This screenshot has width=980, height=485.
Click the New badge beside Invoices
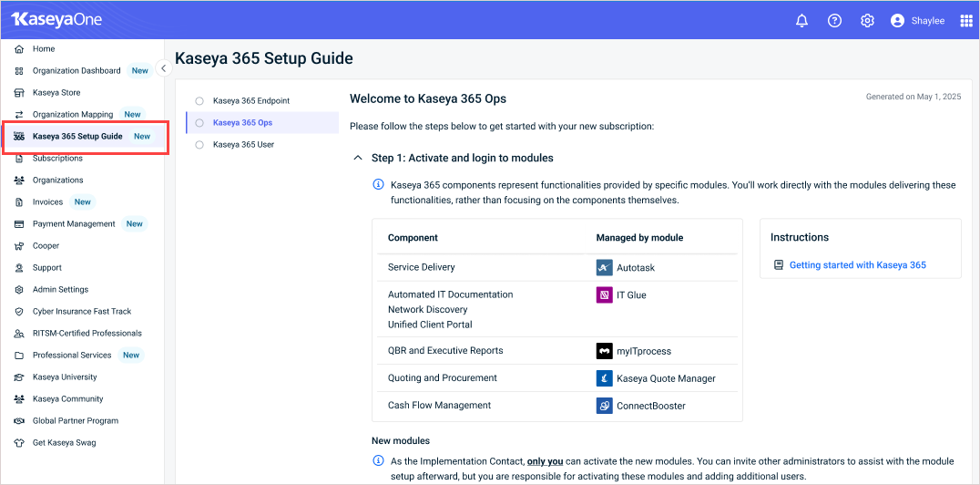tap(83, 202)
